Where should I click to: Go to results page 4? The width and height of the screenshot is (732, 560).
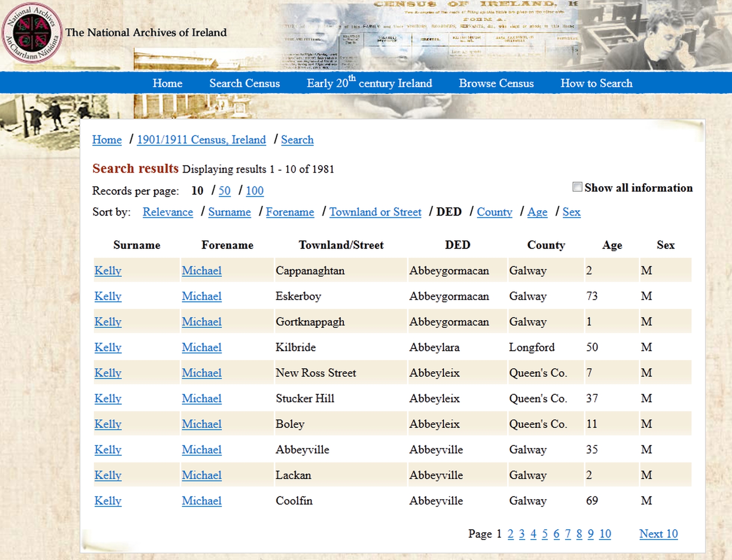pyautogui.click(x=533, y=533)
